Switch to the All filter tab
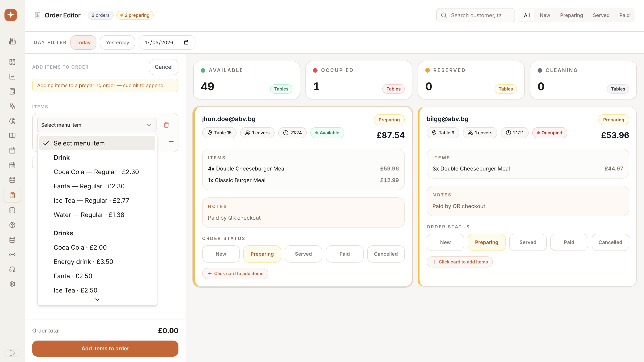Viewport: 644px width, 362px height. tap(527, 15)
